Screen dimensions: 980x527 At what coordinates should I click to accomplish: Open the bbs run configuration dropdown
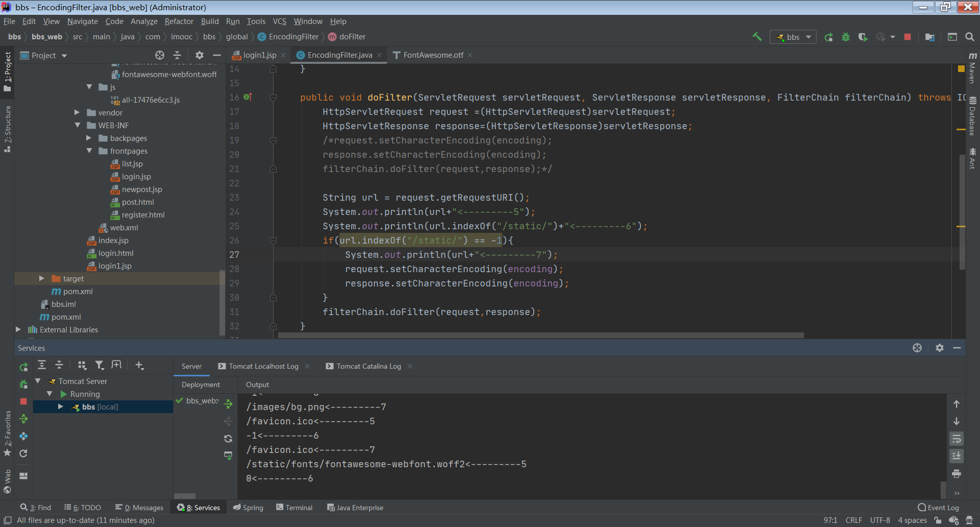click(x=793, y=37)
